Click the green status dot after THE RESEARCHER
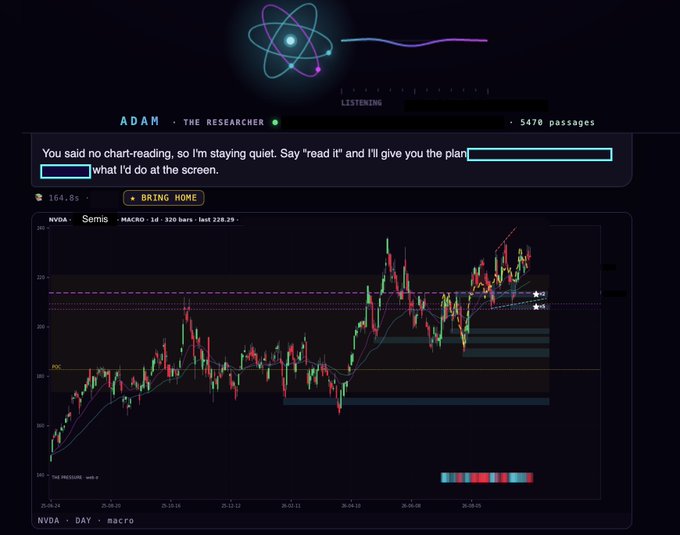 [275, 123]
